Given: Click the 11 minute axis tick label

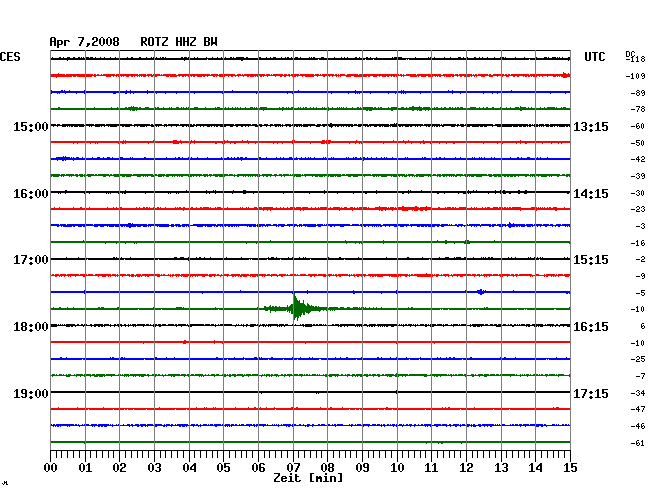Looking at the screenshot, I should (x=431, y=467).
